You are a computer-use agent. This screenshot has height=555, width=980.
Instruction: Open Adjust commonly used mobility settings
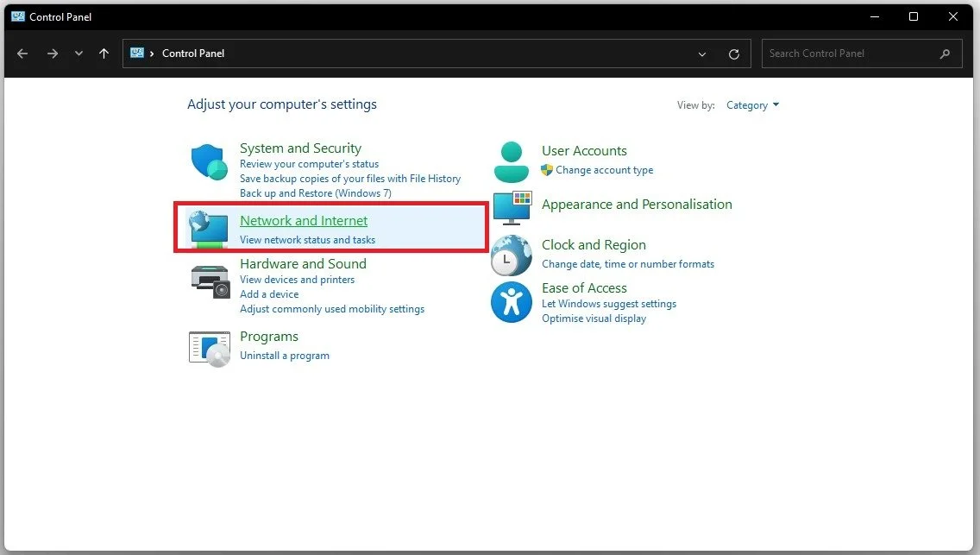coord(332,309)
